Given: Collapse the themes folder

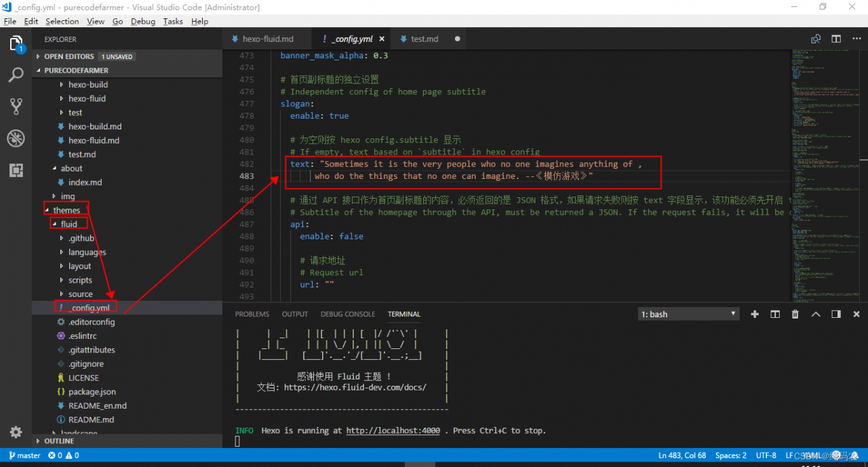Looking at the screenshot, I should [66, 210].
